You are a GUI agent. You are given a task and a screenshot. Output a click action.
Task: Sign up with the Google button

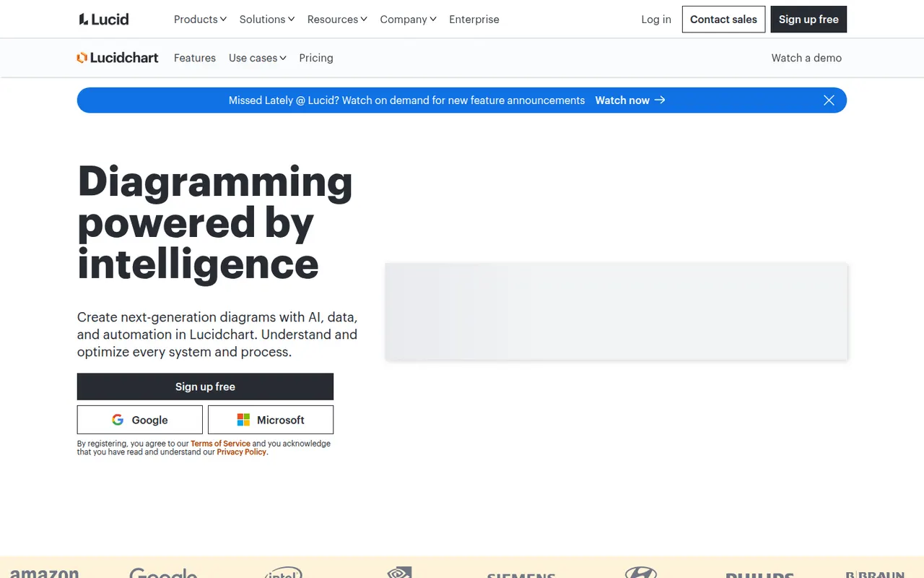[x=140, y=420]
